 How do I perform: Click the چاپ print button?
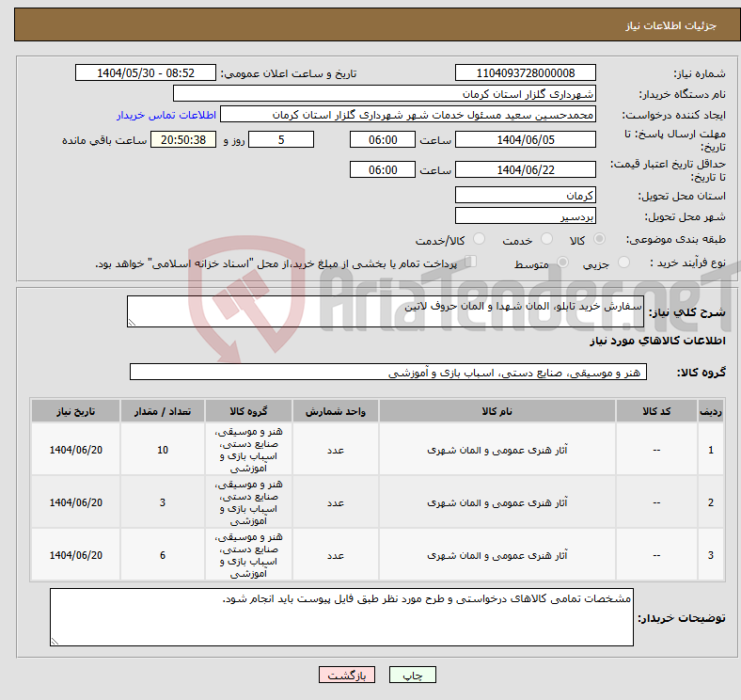coord(413,675)
